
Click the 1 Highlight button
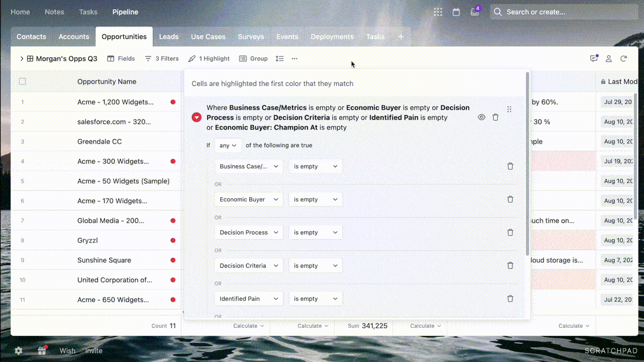[x=209, y=58]
